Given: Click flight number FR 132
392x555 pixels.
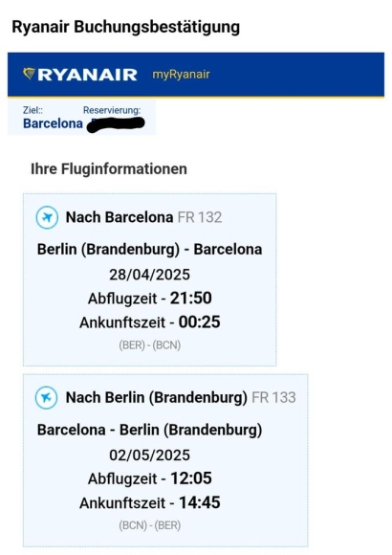Looking at the screenshot, I should pos(200,217).
